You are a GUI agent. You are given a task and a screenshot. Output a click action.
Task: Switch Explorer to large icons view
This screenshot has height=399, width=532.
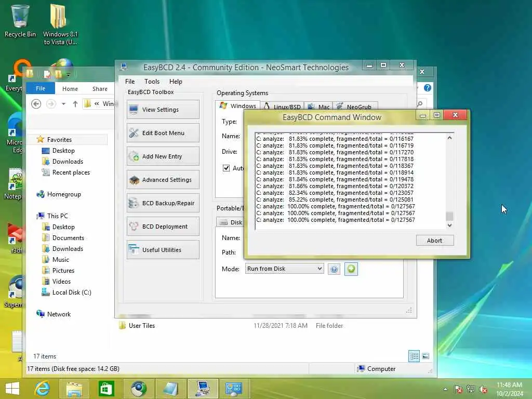pyautogui.click(x=425, y=356)
